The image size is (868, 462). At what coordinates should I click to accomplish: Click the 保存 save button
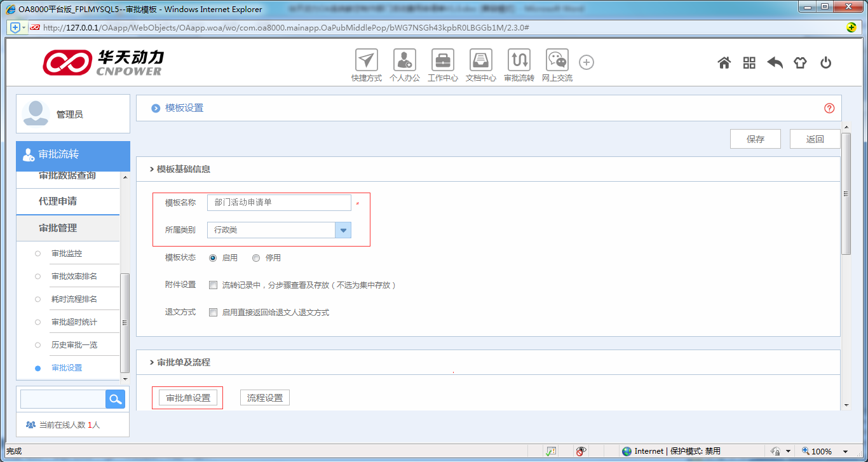755,139
